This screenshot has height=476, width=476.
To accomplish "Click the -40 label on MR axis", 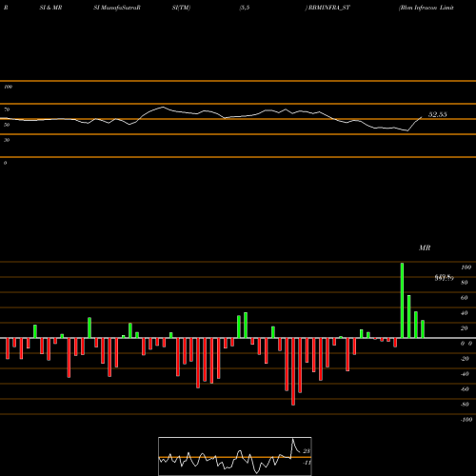I will coord(465,374).
